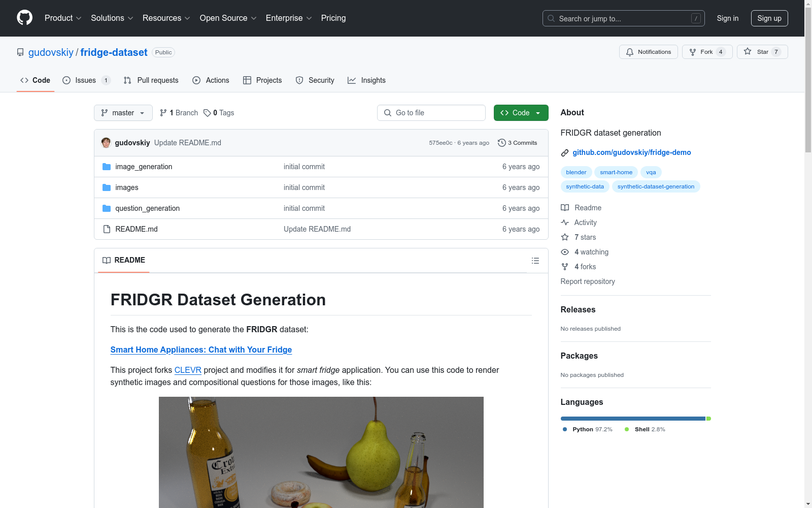812x508 pixels.
Task: View the 4 watching list
Action: point(585,252)
